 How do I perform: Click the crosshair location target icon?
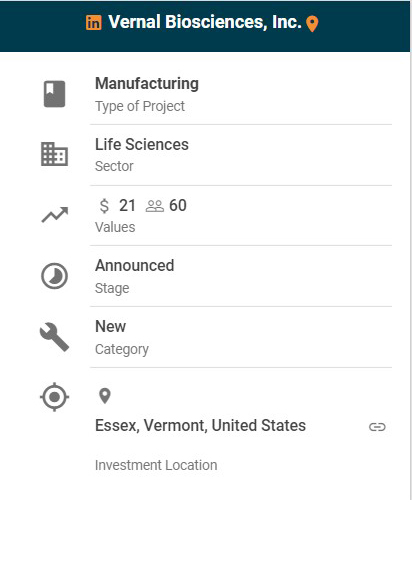[x=54, y=397]
